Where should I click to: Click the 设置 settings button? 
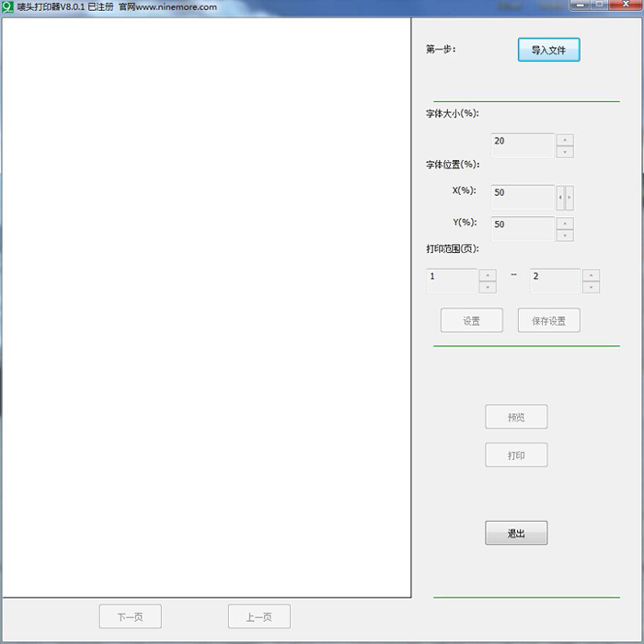471,320
